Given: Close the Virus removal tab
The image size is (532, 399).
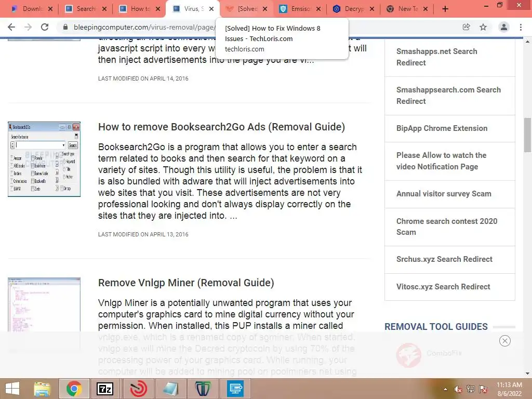Looking at the screenshot, I should point(211,9).
